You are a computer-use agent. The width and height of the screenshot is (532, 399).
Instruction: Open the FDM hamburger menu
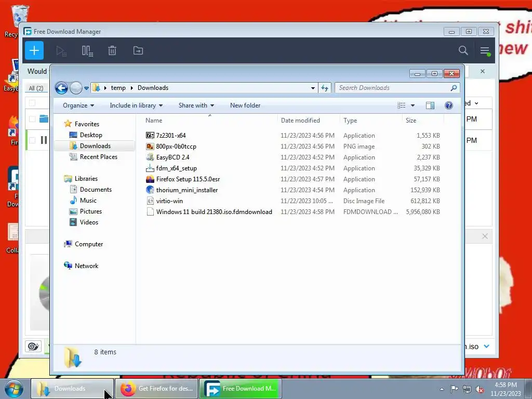coord(485,51)
